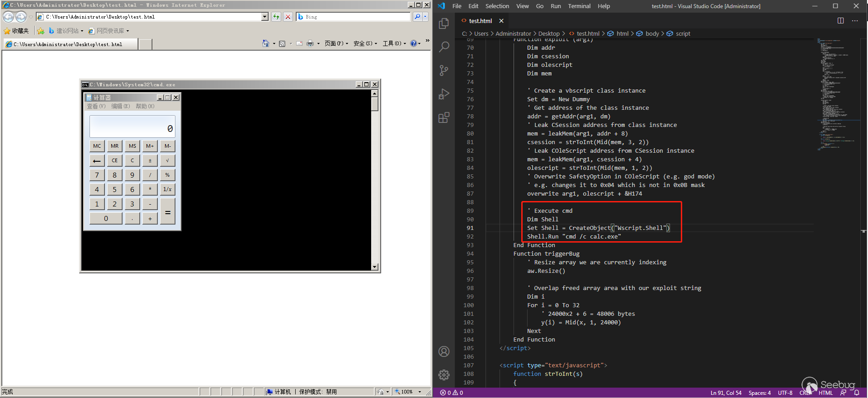Viewport: 868px width, 398px height.
Task: Open 帮助(H) menu in Calculator
Action: pyautogui.click(x=145, y=106)
